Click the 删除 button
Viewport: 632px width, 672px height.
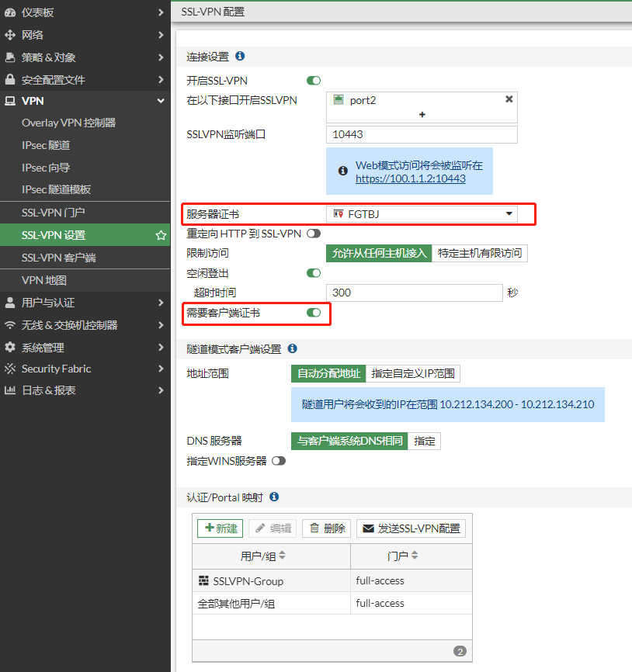(327, 528)
